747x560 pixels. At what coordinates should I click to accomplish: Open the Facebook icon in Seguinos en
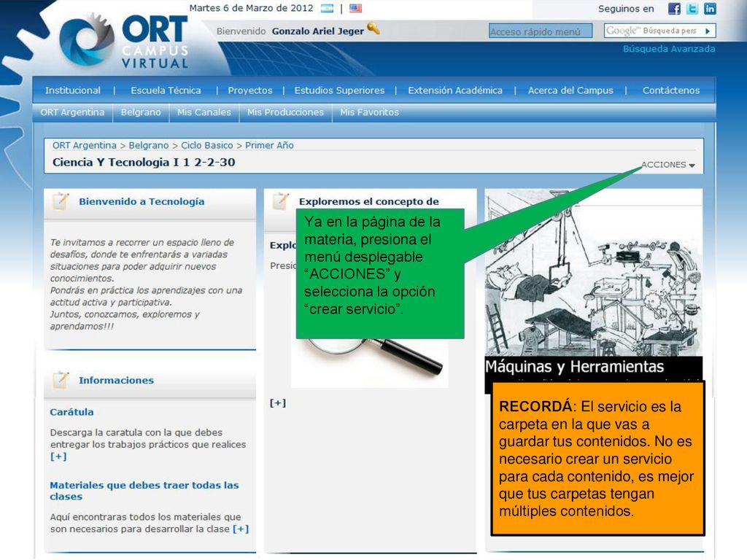pos(674,9)
